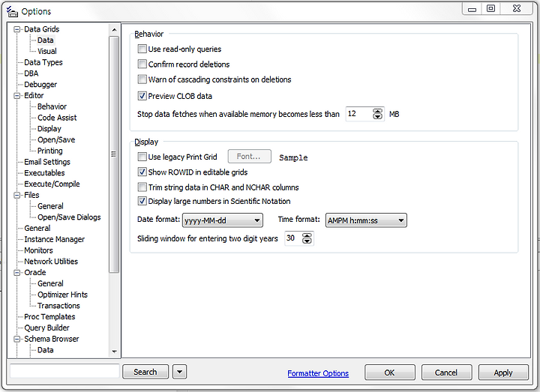Open the Formatter Options link
540x392 pixels.
318,373
